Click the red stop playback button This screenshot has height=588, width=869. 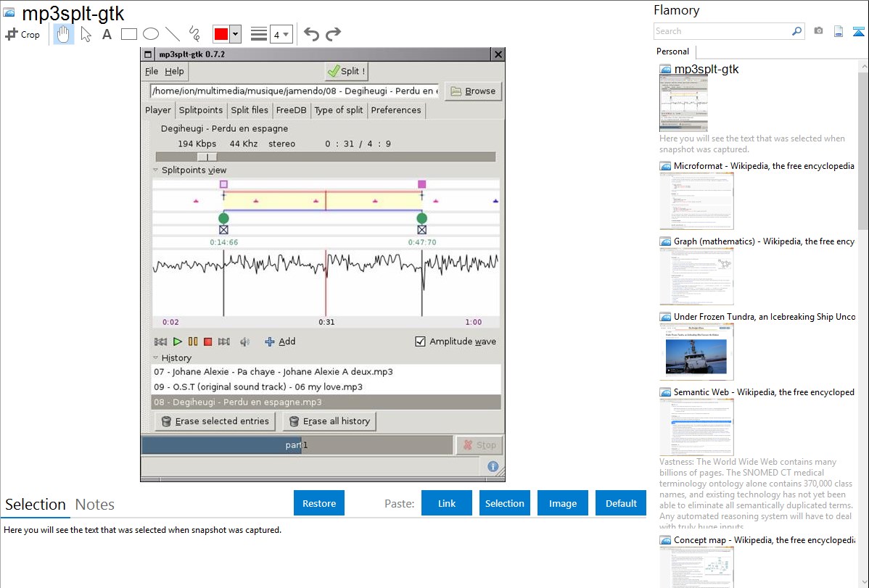point(208,341)
